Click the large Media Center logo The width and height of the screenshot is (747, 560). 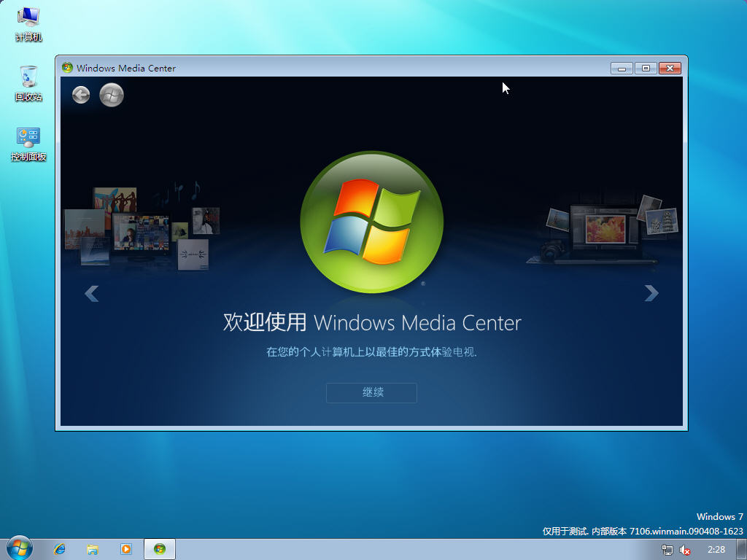372,222
